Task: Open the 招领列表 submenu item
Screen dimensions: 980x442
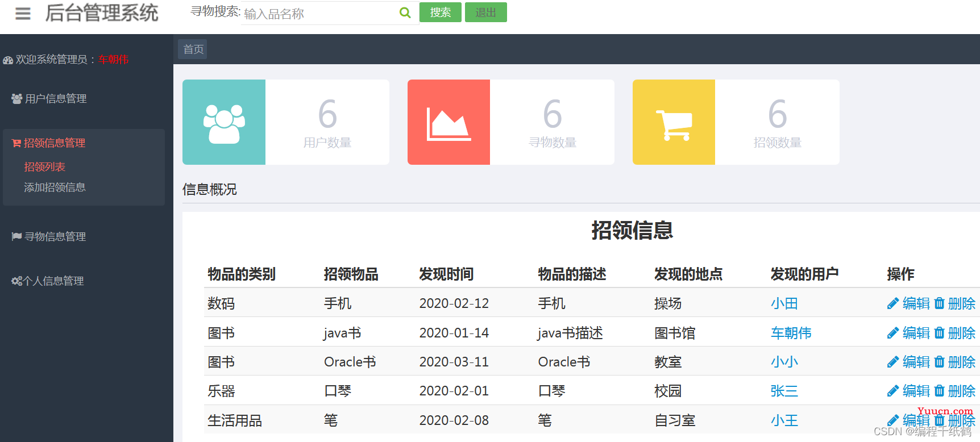Action: pos(45,167)
